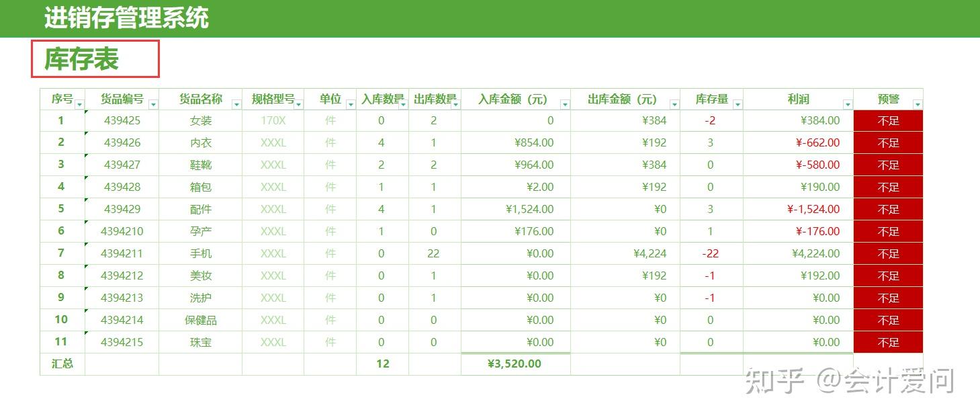Select the ¥3,520.00 total amount cell
Screen dimensions: 980x420
516,364
